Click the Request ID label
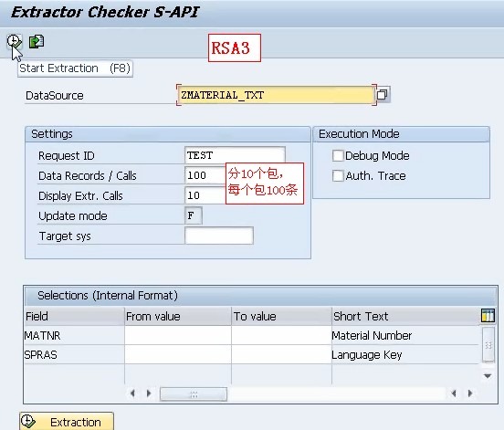The height and width of the screenshot is (430, 504). [67, 156]
